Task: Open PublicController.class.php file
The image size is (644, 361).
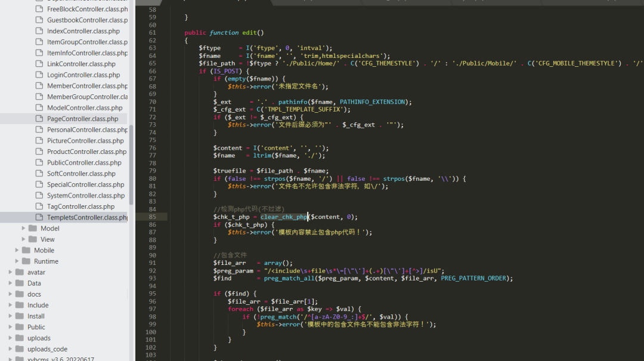Action: pos(84,163)
